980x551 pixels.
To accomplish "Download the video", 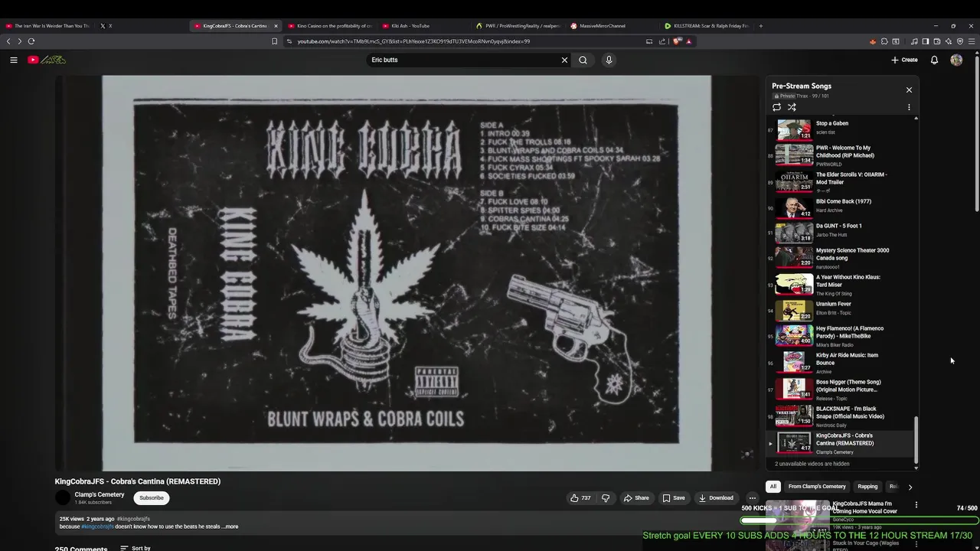I will (x=716, y=497).
